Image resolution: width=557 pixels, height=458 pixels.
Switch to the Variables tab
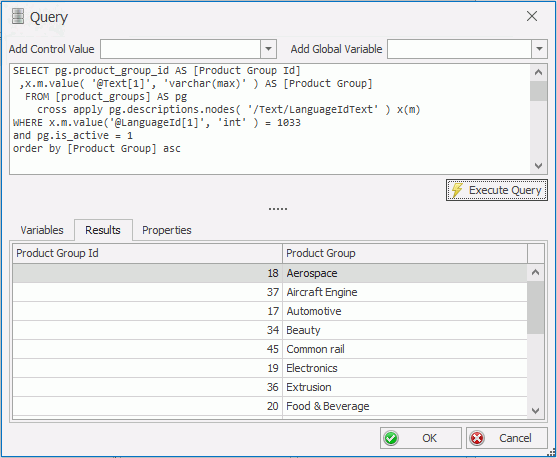(42, 230)
